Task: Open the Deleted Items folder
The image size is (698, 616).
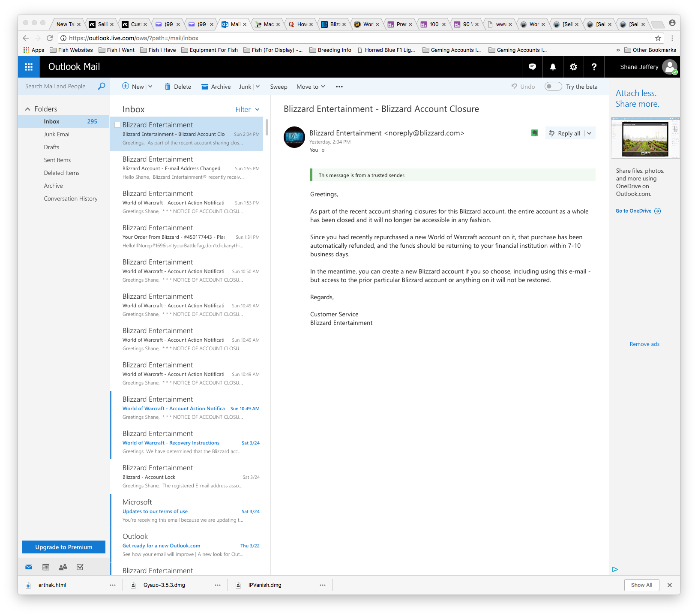Action: [61, 173]
